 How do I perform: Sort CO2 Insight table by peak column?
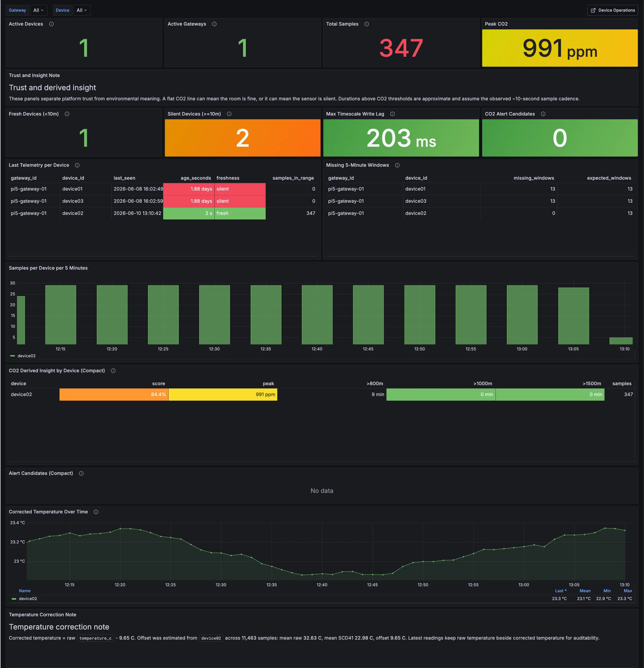point(268,383)
